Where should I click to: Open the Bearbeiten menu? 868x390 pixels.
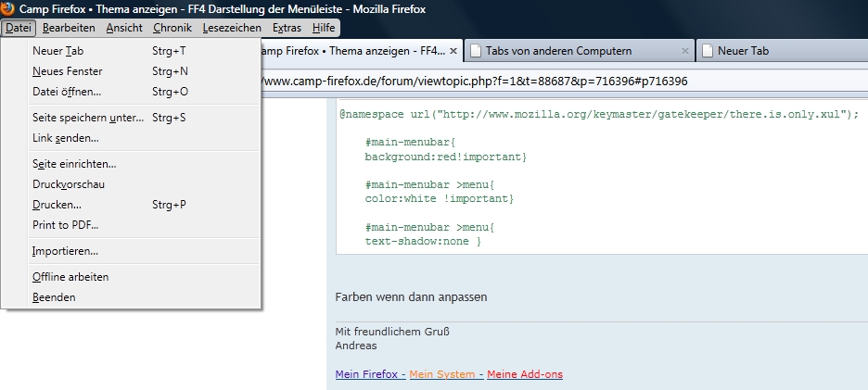(x=69, y=28)
